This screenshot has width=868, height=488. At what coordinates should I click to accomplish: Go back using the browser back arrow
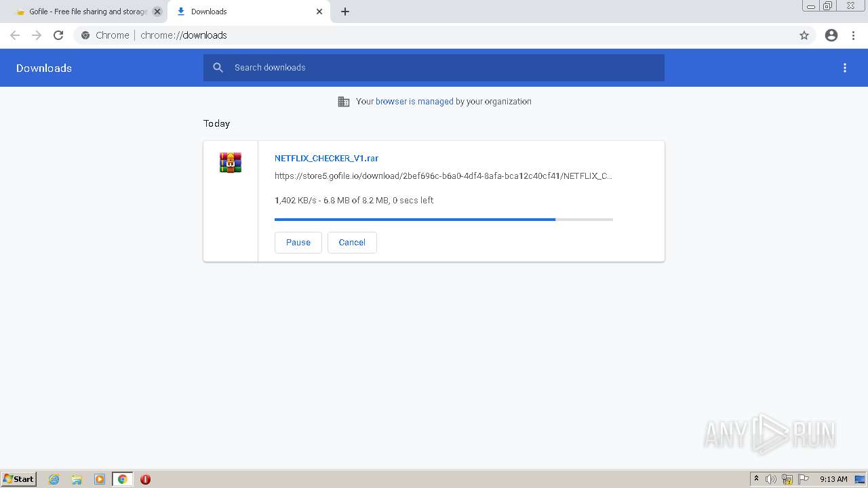coord(15,35)
